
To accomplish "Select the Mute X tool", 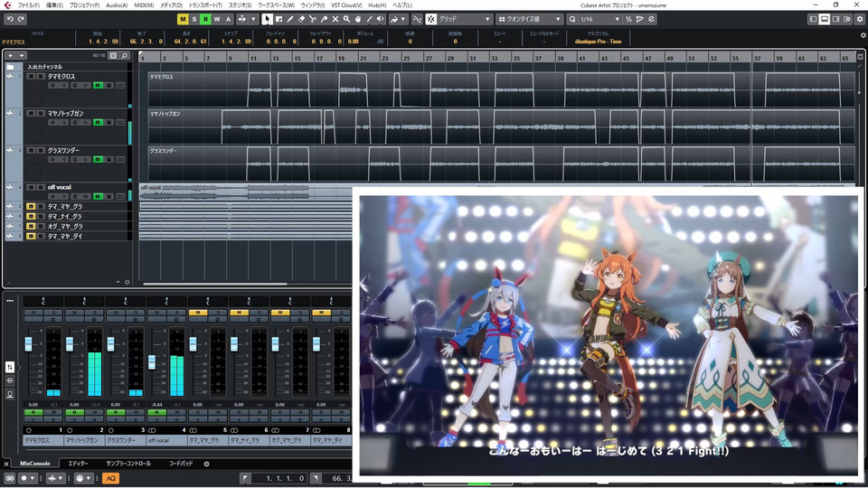I will click(x=335, y=19).
